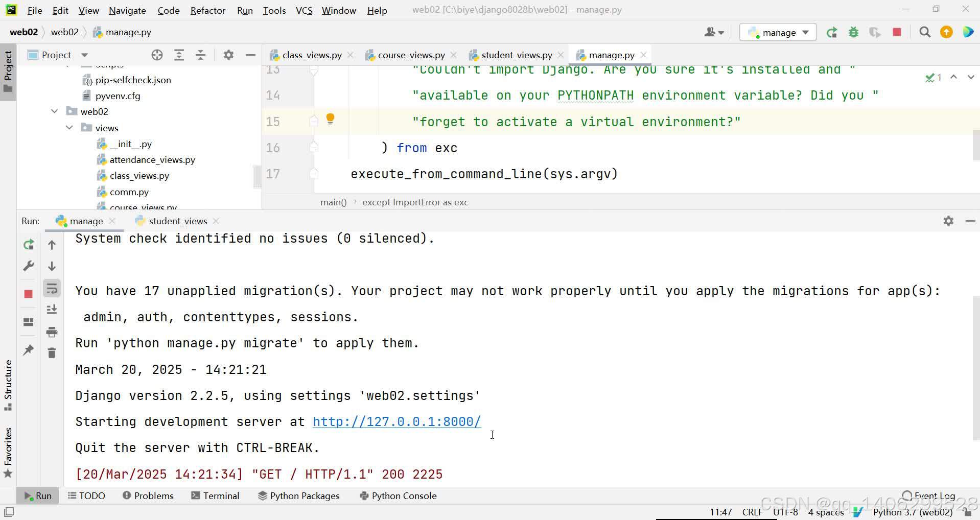Switch to class_views.py editor tab
Viewport: 980px width, 520px height.
pos(311,55)
